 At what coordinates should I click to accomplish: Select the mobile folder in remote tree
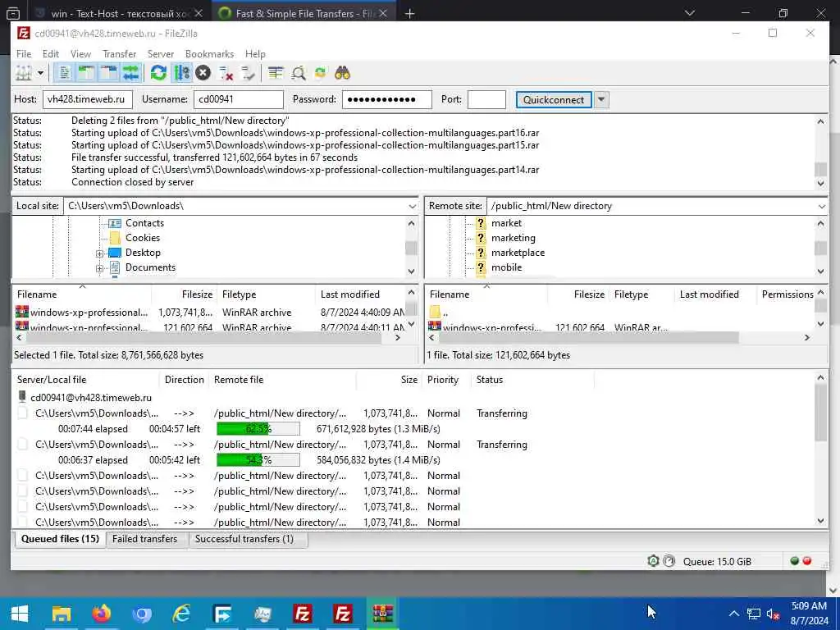[x=506, y=267]
